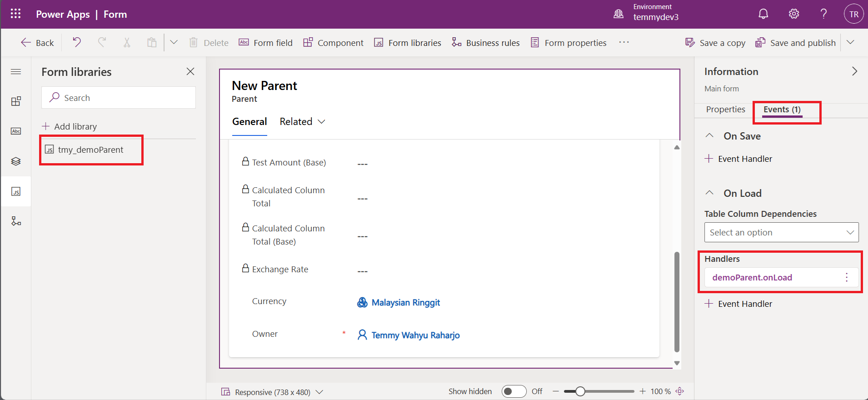The width and height of the screenshot is (868, 400).
Task: Click the Redo icon
Action: (102, 42)
